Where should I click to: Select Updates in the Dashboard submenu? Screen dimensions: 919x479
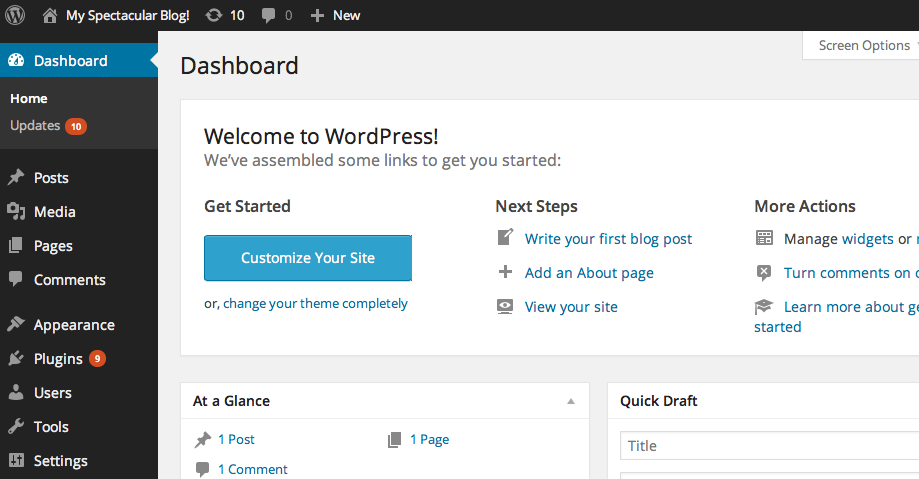[35, 126]
